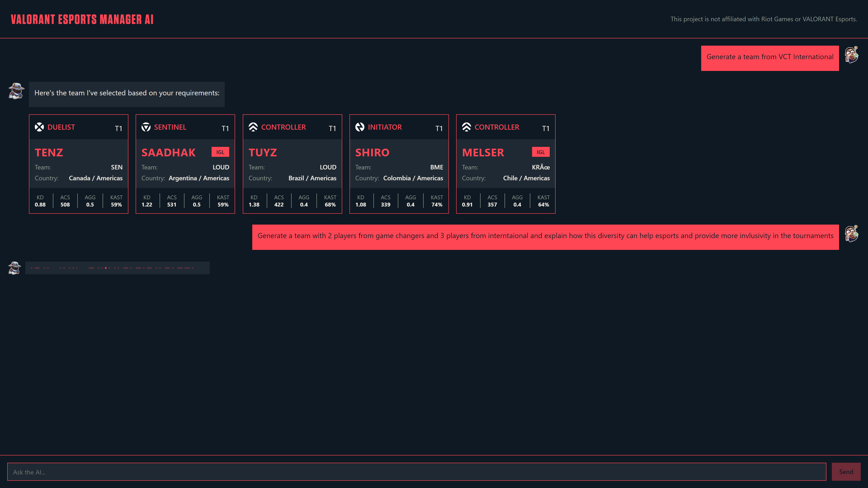
Task: Click the IGL badge on Saadhak card
Action: (220, 152)
